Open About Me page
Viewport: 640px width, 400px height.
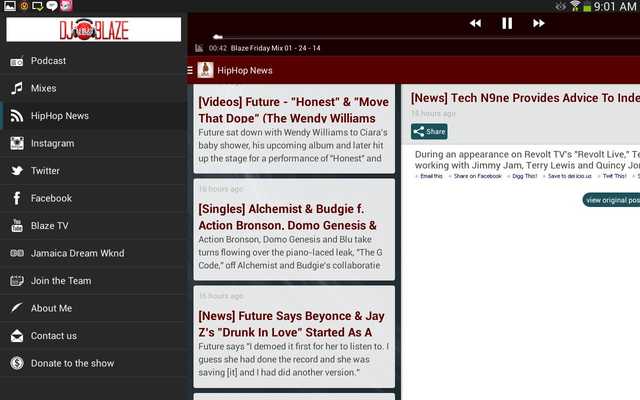93,308
